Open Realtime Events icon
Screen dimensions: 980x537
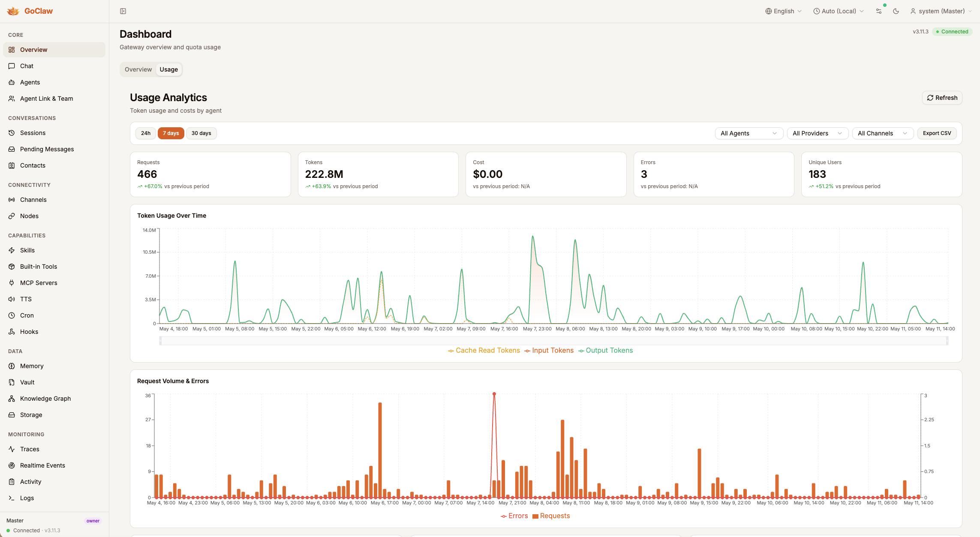(12, 465)
